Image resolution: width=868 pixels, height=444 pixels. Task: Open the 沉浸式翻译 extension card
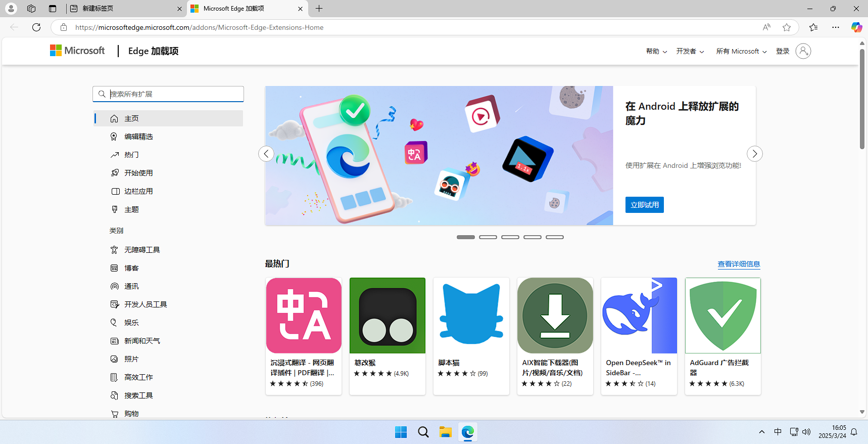[304, 336]
